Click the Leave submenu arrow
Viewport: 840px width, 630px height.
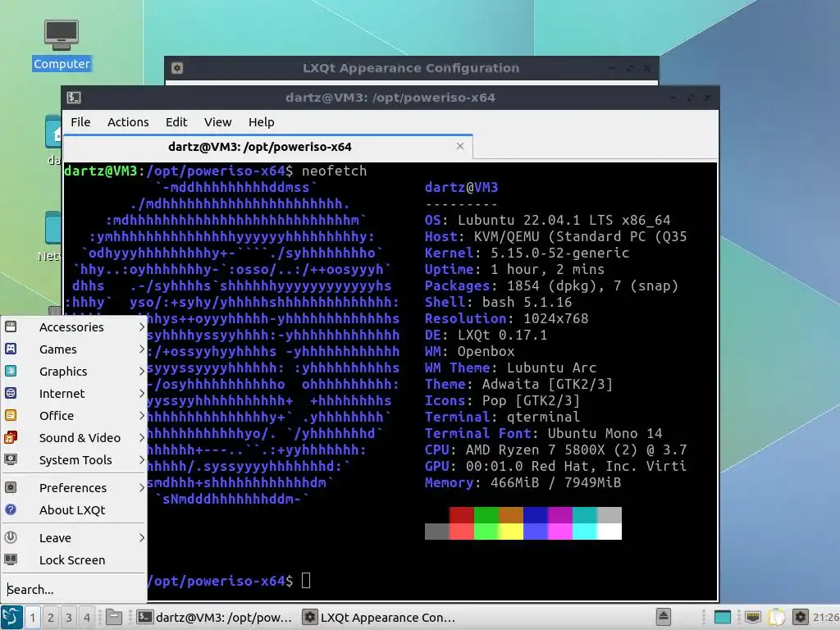[141, 538]
